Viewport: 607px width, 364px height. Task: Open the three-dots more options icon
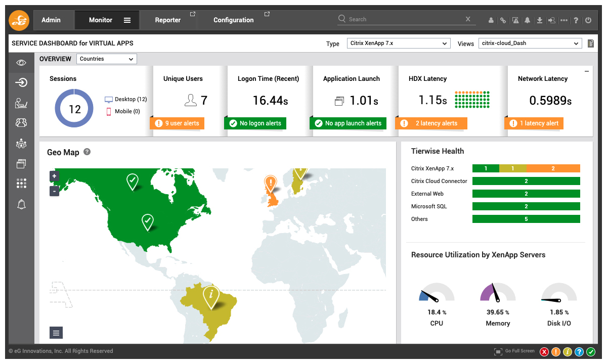564,20
